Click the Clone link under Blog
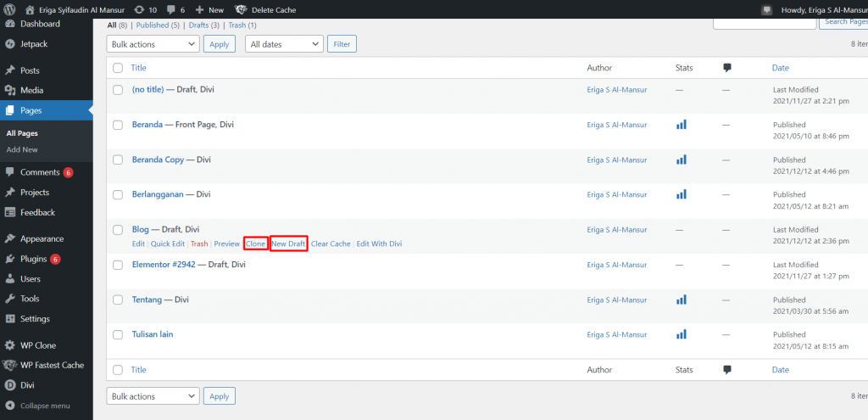This screenshot has height=420, width=868. [x=255, y=244]
